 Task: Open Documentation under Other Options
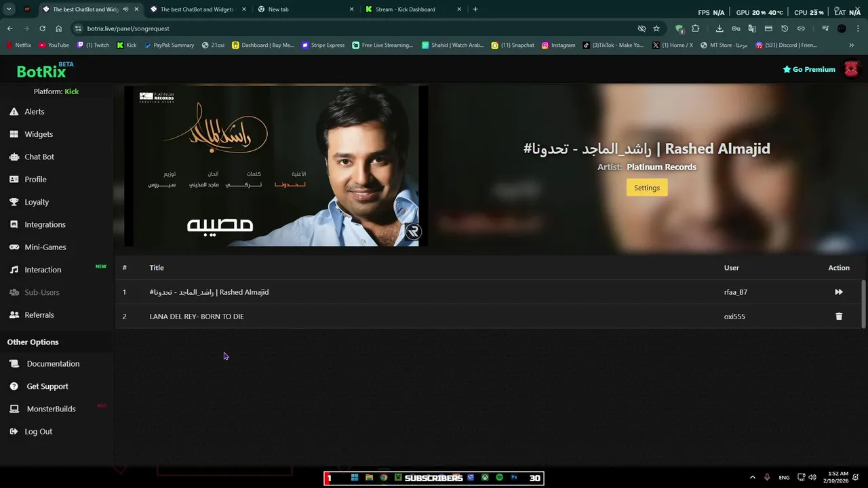(53, 364)
